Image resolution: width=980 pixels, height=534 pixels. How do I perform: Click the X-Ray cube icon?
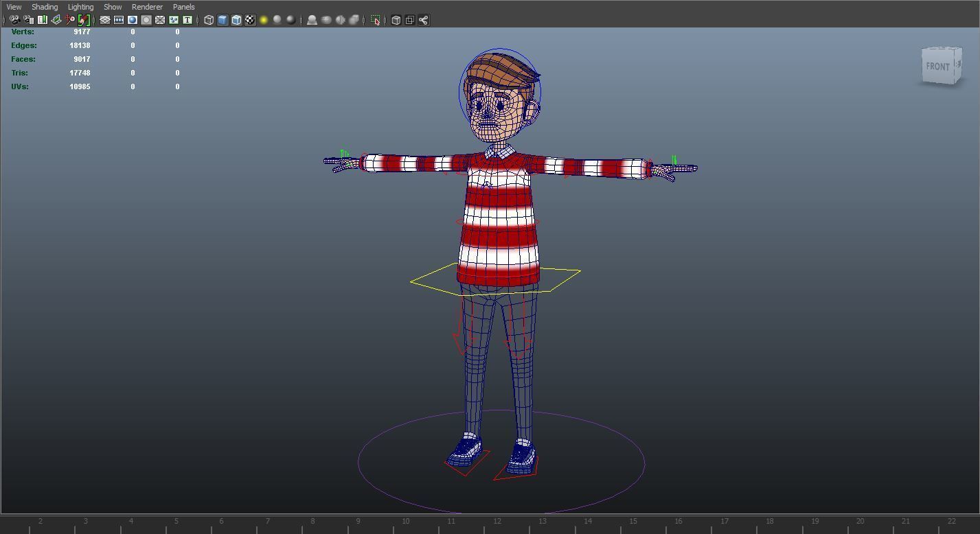tap(396, 20)
